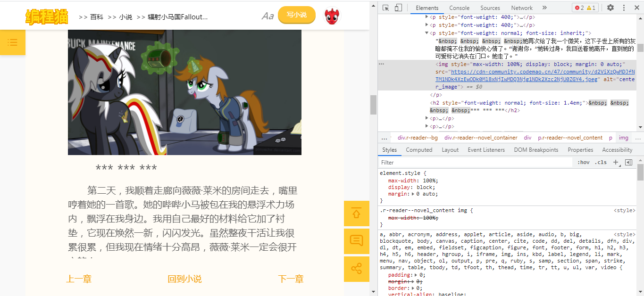Select img in the DOM breadcrumb
This screenshot has width=644, height=296.
pos(624,138)
